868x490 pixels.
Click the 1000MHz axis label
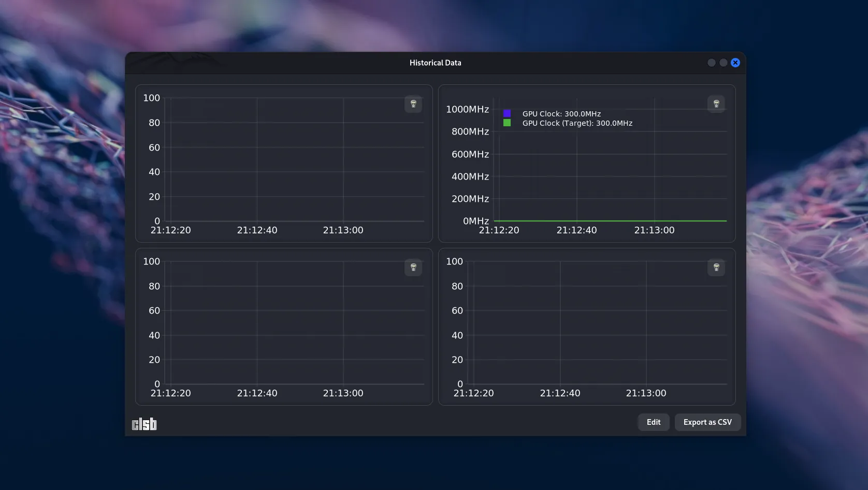click(x=467, y=109)
